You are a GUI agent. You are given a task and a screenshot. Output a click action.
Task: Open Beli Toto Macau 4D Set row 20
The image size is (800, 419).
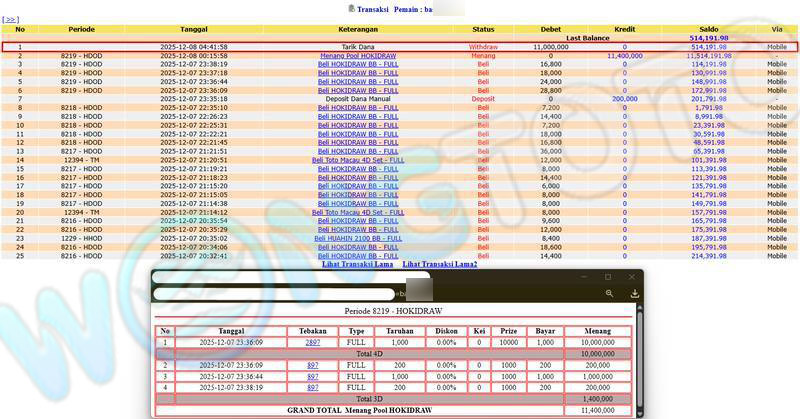[359, 212]
